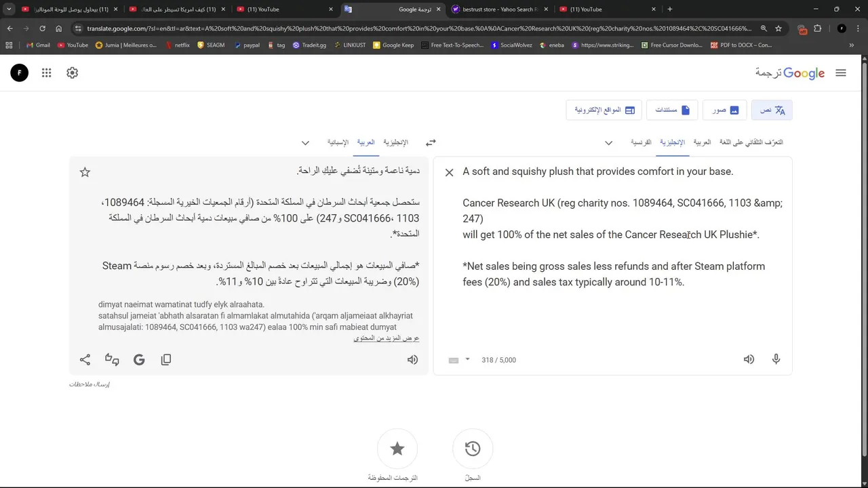Open the Google account avatar

point(20,73)
